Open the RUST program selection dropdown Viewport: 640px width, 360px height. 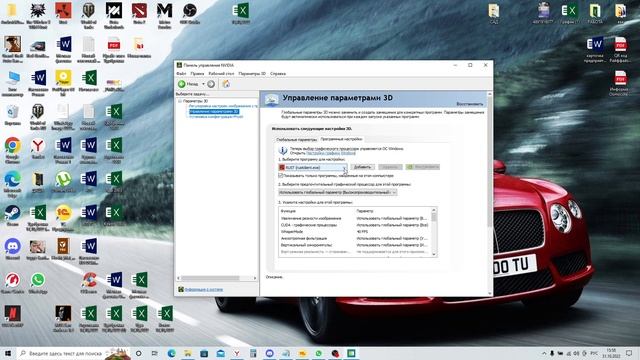click(313, 167)
